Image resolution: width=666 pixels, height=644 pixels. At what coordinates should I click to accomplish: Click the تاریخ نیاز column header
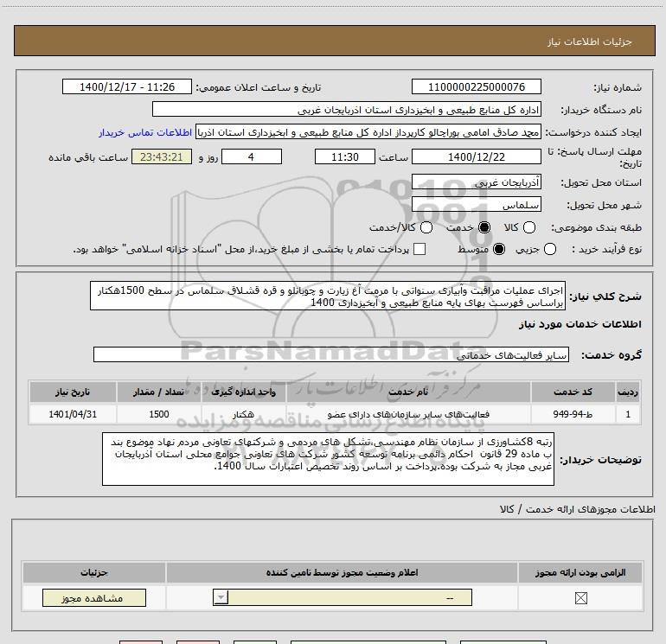click(x=73, y=392)
